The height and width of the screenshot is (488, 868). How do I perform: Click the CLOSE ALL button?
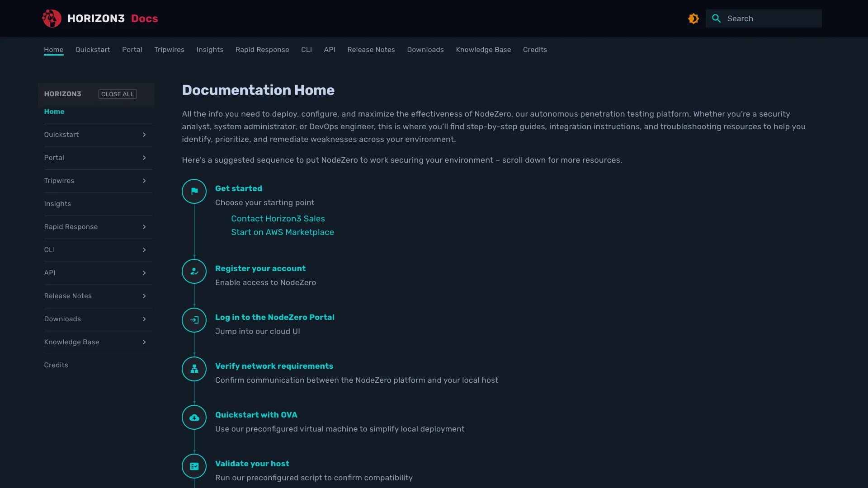[118, 94]
